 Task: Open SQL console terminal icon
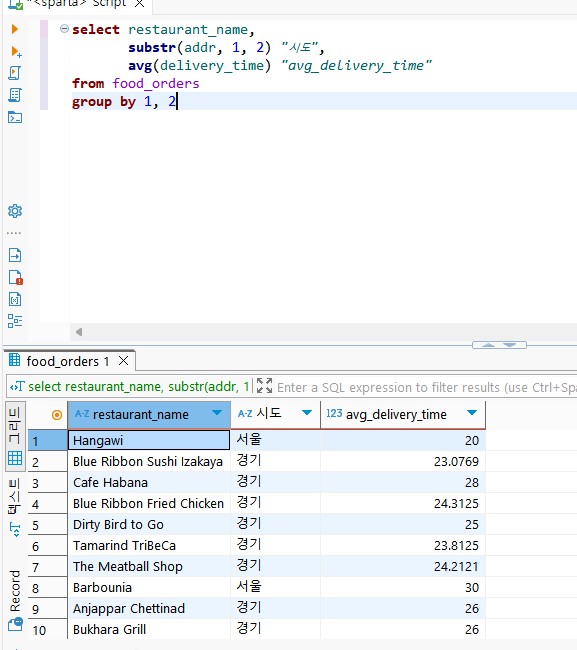click(15, 117)
